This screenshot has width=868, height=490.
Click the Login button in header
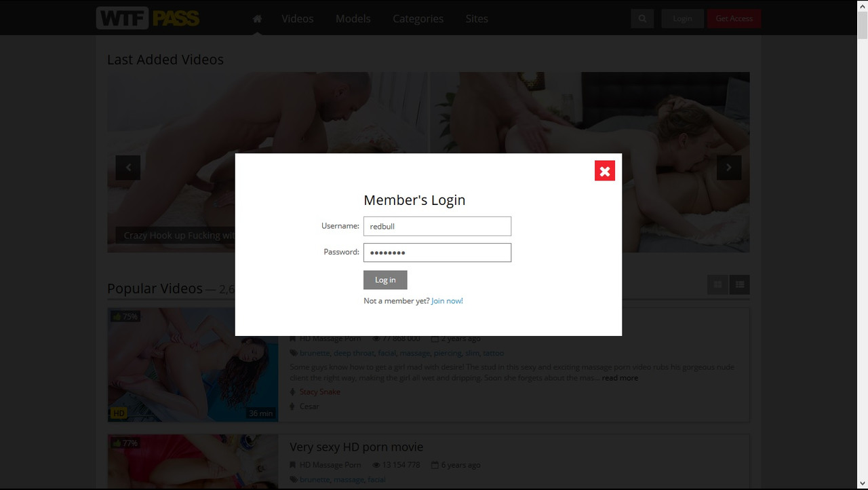coord(683,19)
